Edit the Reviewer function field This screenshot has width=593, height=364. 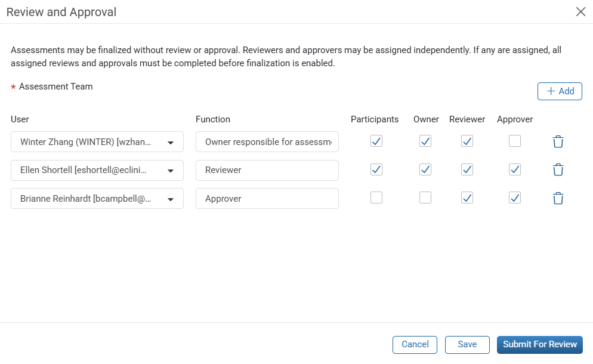click(267, 170)
